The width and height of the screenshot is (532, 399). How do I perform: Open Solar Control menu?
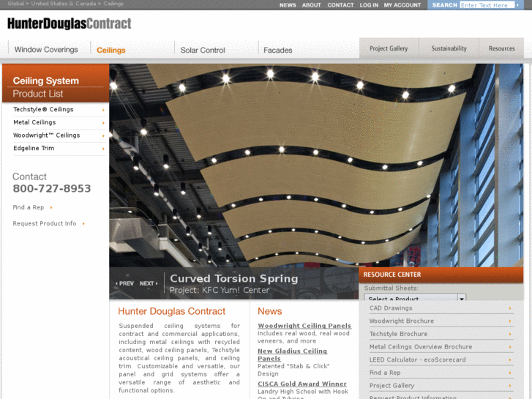pos(203,51)
